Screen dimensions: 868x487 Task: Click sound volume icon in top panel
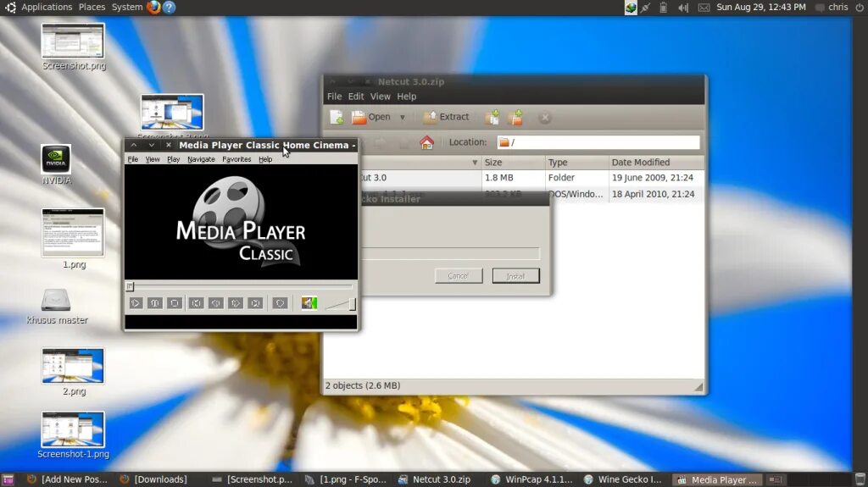(x=684, y=7)
